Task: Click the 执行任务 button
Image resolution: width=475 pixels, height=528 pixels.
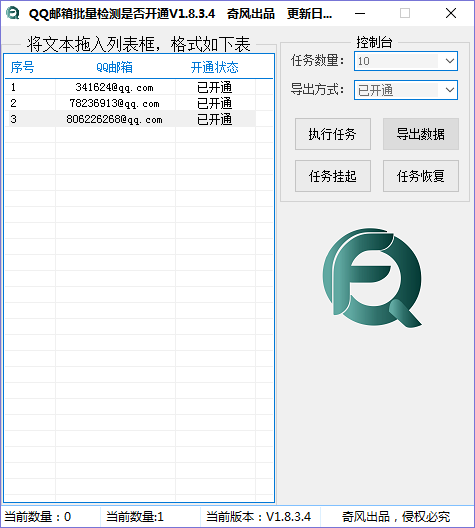Action: (333, 134)
